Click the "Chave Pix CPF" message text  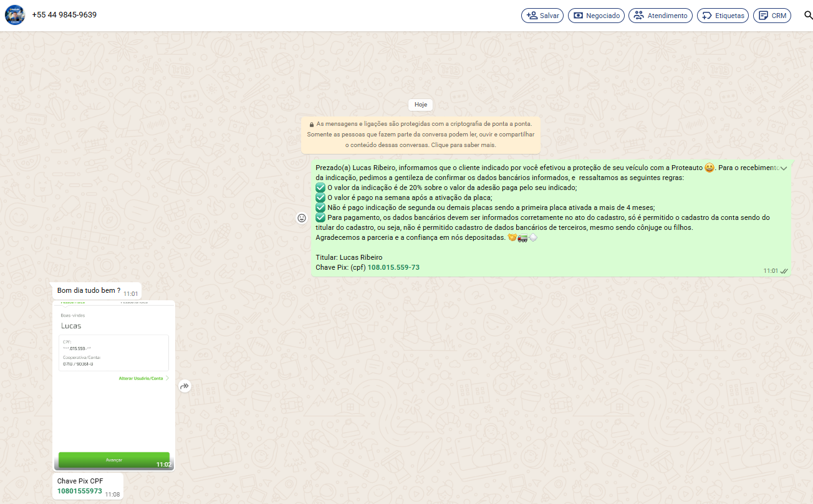click(x=80, y=481)
